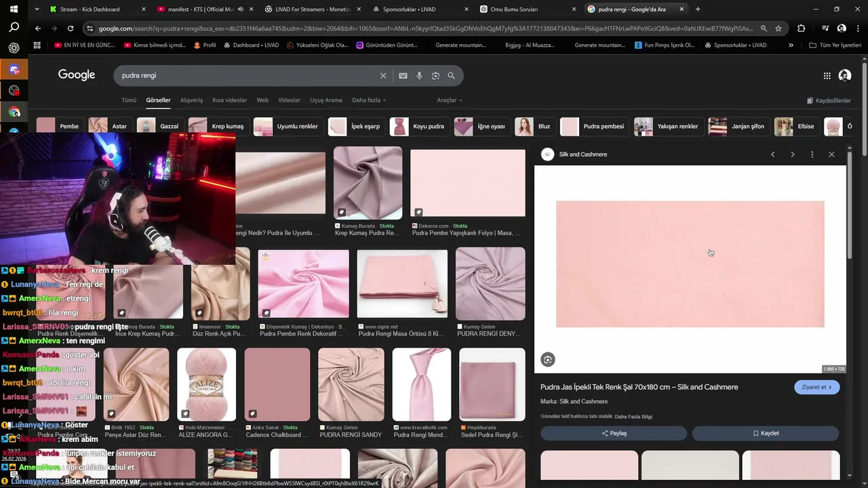Viewport: 868px width, 488px height.
Task: Select the Janjan şifon filter chip
Action: (738, 127)
